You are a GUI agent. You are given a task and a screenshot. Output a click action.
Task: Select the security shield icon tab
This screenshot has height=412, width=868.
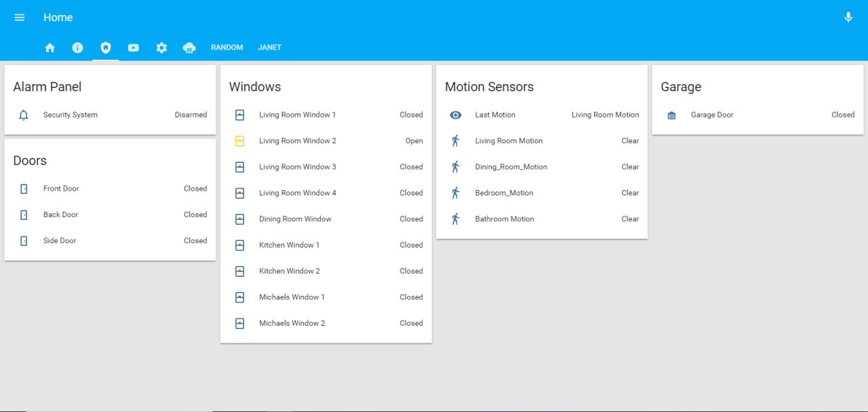point(105,48)
